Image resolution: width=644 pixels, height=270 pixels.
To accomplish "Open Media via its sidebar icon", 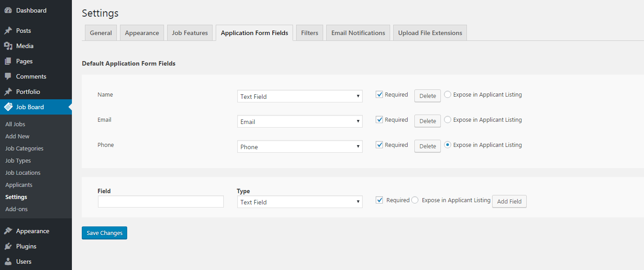I will click(x=8, y=46).
